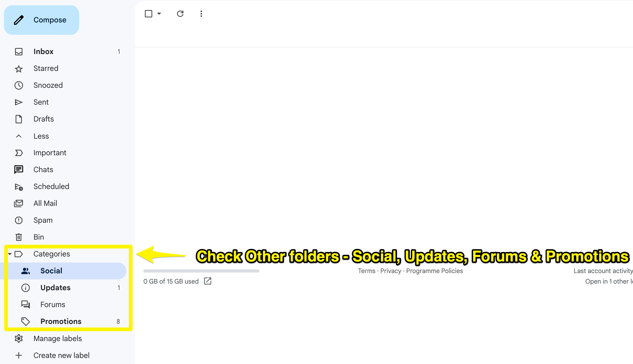
Task: Click the Bin trash icon
Action: 19,237
